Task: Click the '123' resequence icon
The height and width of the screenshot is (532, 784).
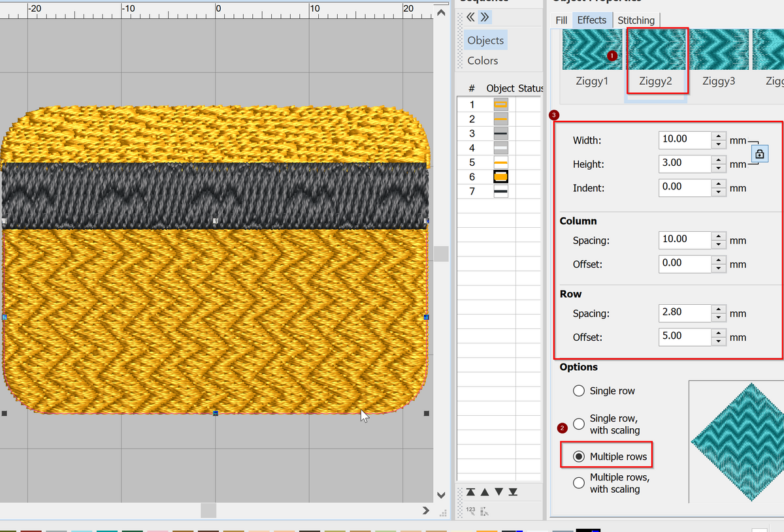Action: pos(470,512)
